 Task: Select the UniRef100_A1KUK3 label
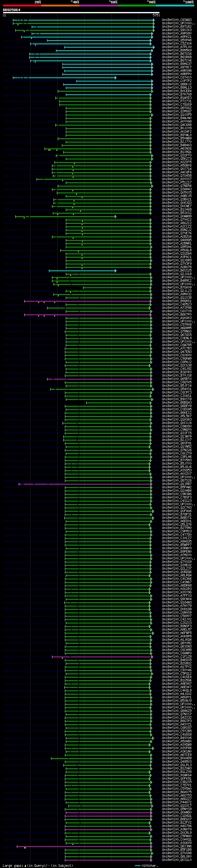click(x=177, y=318)
